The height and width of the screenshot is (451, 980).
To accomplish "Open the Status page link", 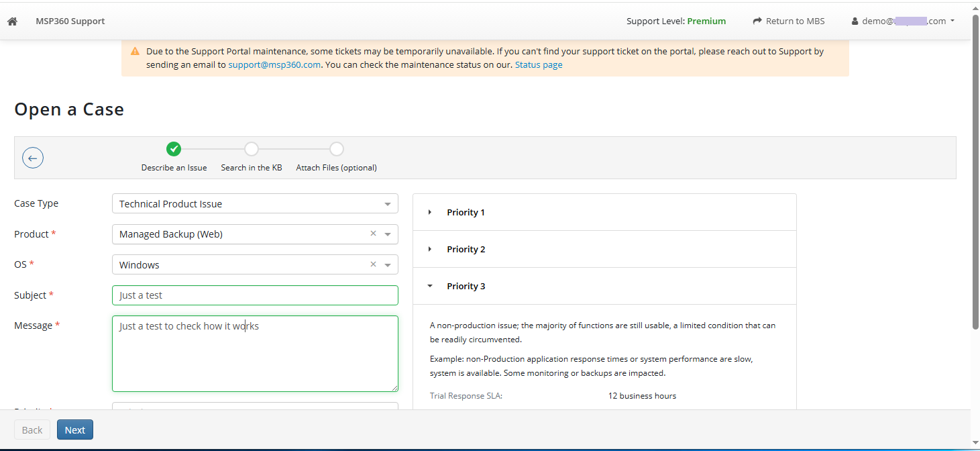I will (x=539, y=65).
